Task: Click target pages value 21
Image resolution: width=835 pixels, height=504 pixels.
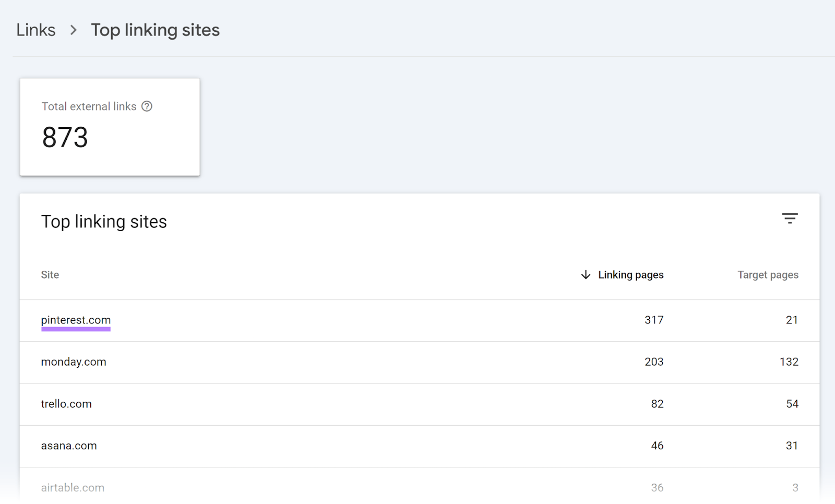Action: point(792,320)
